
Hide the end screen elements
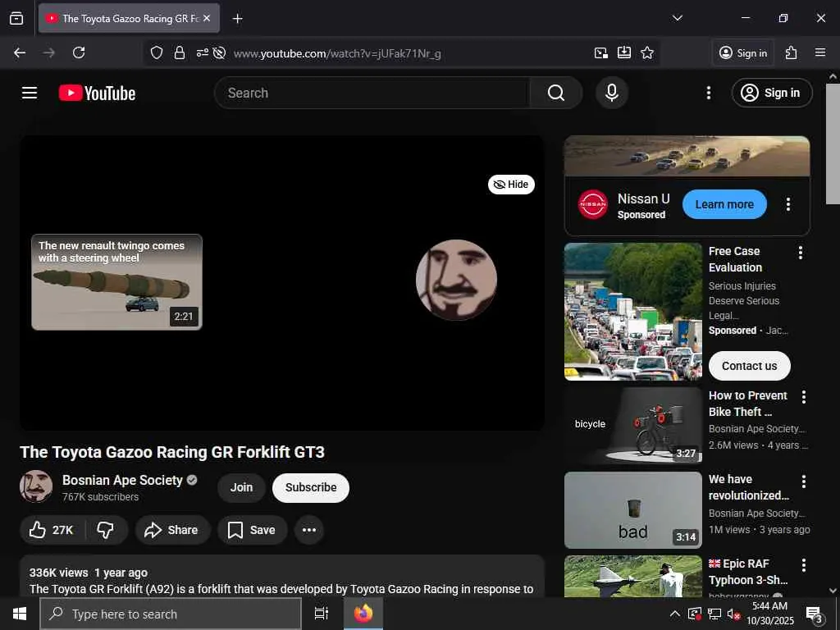point(511,185)
